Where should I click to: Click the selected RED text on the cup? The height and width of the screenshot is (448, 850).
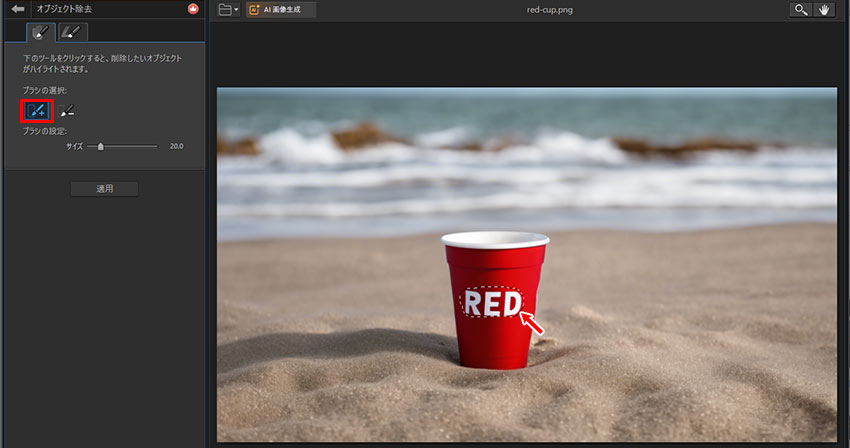(x=490, y=303)
